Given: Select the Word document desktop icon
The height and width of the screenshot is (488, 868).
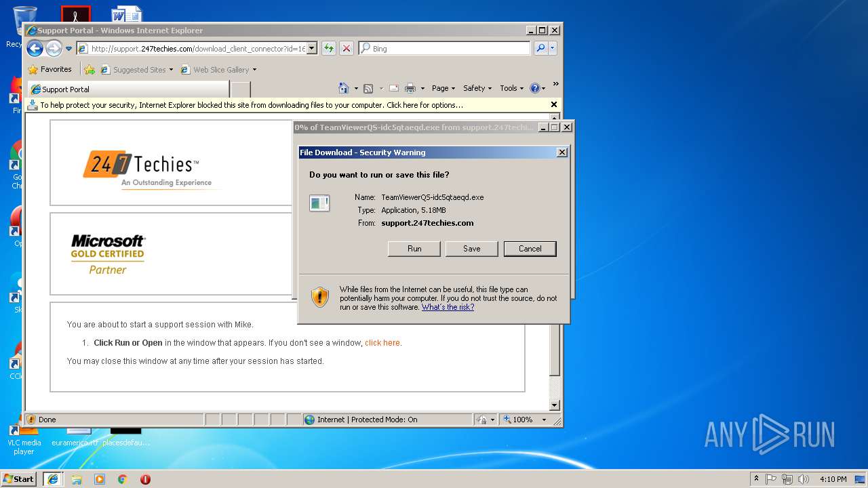Looking at the screenshot, I should point(127,14).
